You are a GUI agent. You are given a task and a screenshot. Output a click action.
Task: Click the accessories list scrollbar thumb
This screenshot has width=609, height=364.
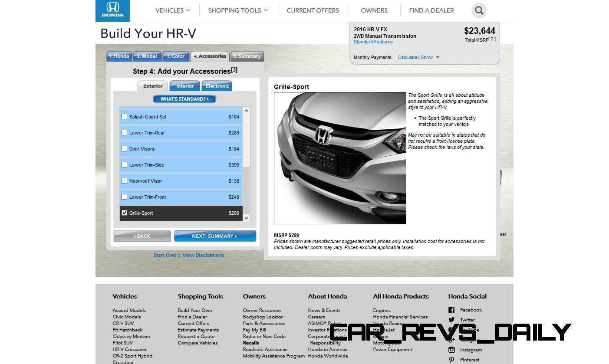tap(247, 190)
